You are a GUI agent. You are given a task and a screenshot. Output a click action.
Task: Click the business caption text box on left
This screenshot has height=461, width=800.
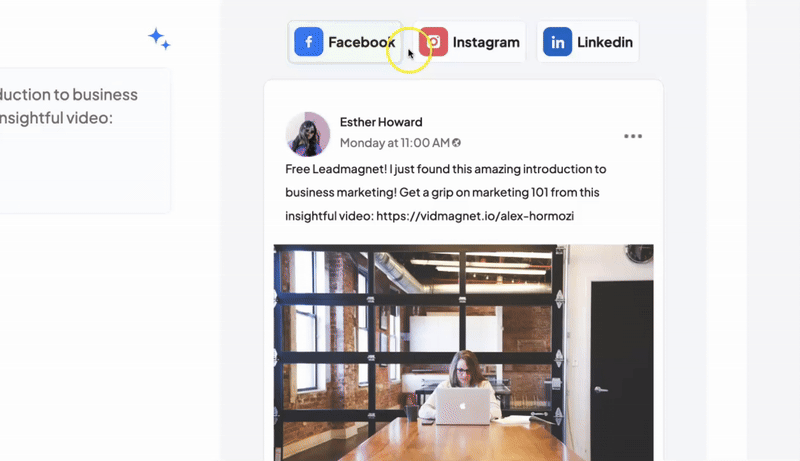pyautogui.click(x=84, y=141)
